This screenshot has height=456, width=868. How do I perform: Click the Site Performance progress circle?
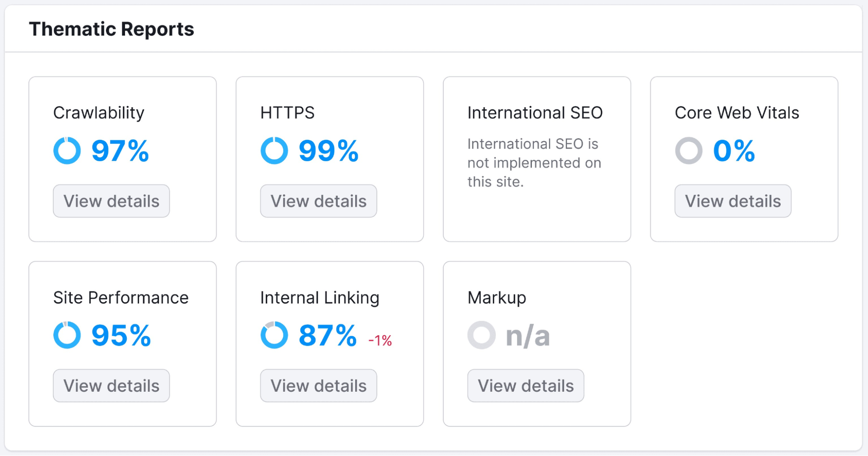coord(67,335)
